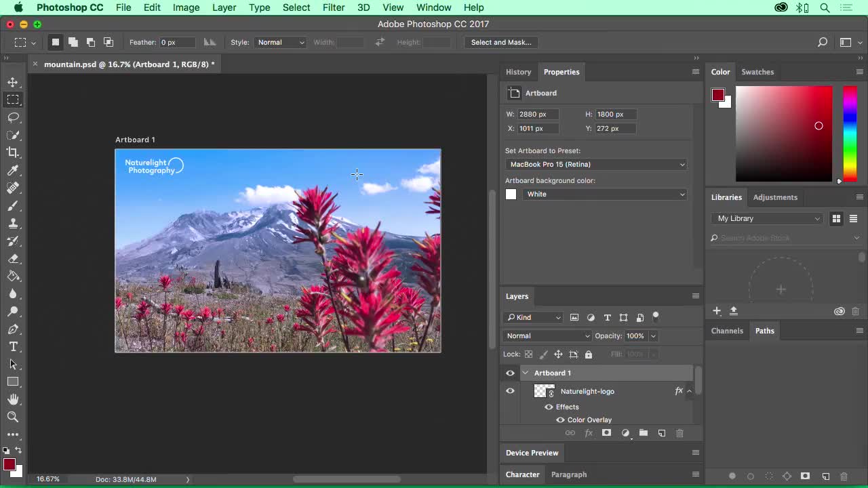Switch to the Swatches tab
This screenshot has height=488, width=868.
coord(757,72)
